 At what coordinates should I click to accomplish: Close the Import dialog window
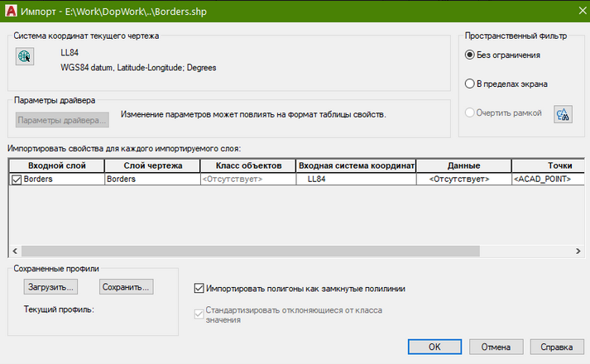[575, 9]
